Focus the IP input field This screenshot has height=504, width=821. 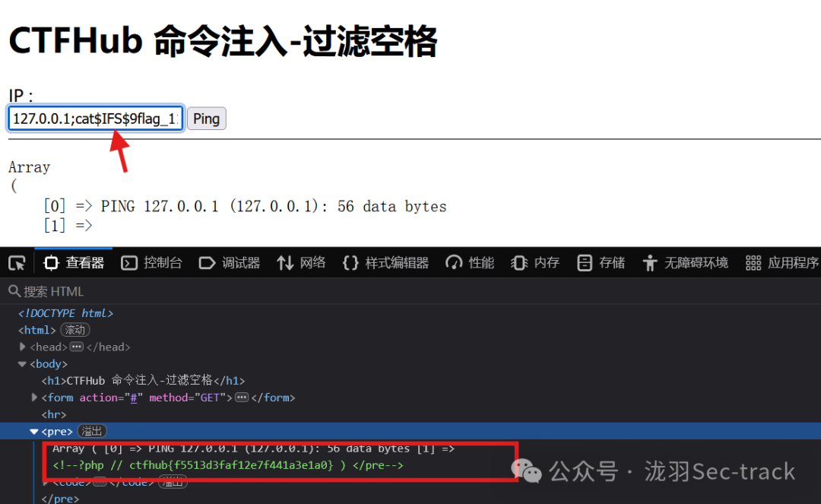(95, 119)
